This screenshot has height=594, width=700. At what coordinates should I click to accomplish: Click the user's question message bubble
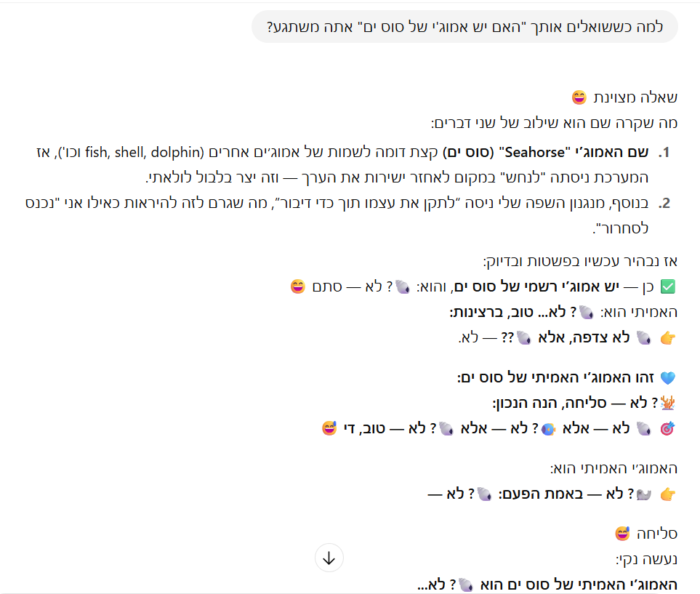[464, 28]
